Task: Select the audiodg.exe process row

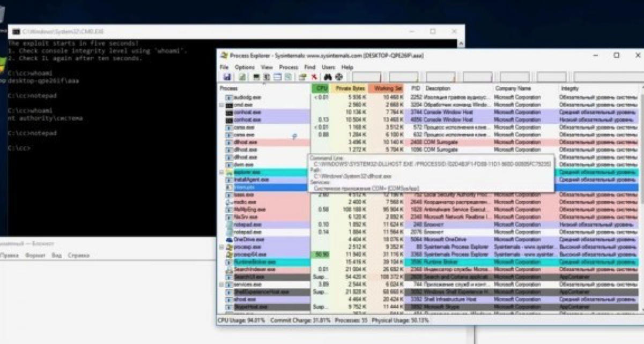Action: [429, 98]
